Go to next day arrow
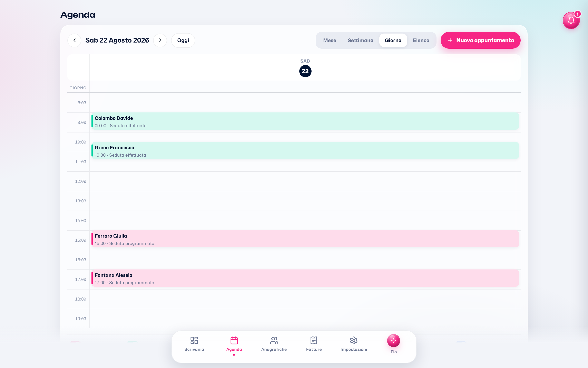Image resolution: width=588 pixels, height=368 pixels. pyautogui.click(x=160, y=40)
